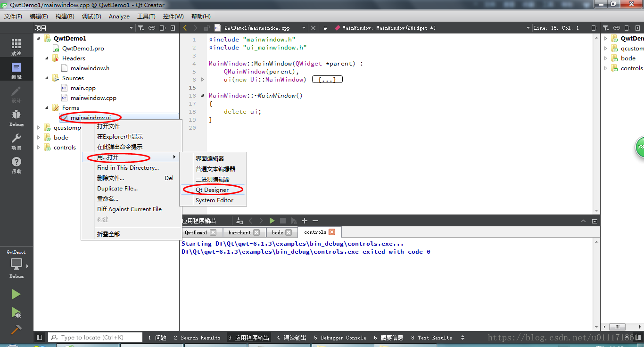
Task: Choose Qt Designer from the submenu
Action: point(212,190)
